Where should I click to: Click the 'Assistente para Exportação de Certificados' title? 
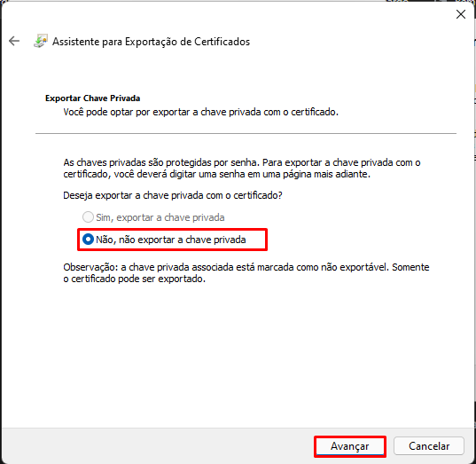click(x=151, y=42)
